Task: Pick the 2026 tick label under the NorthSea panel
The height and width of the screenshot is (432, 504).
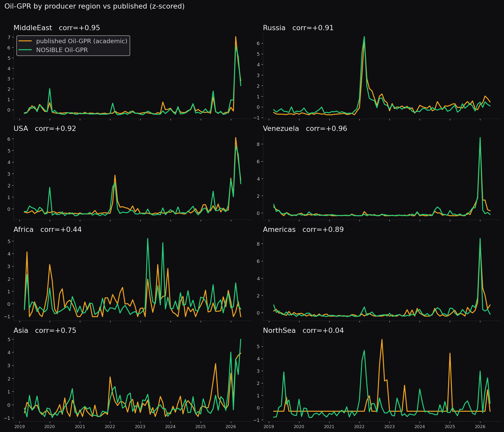Action: (480, 427)
